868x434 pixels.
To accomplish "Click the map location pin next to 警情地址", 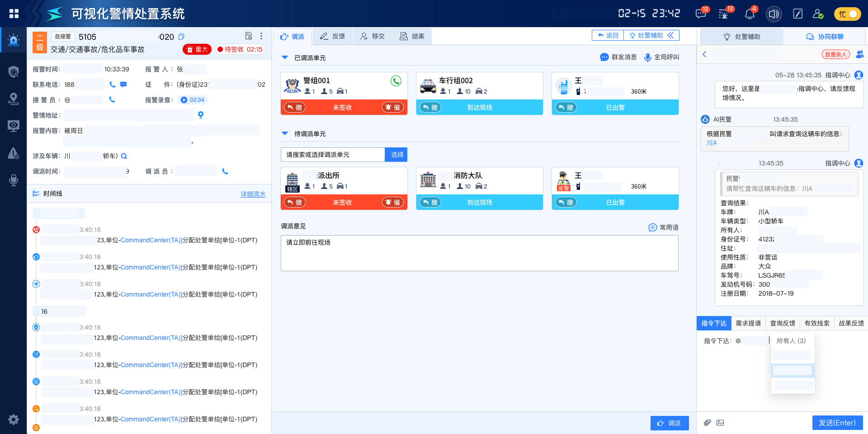I will (x=201, y=115).
